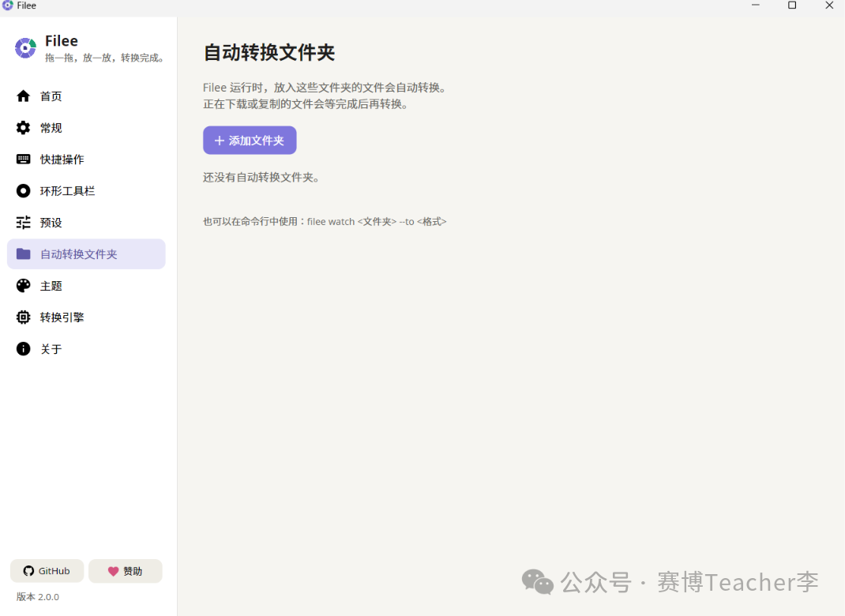This screenshot has width=845, height=616.
Task: Show the 关于 page
Action: coord(86,349)
